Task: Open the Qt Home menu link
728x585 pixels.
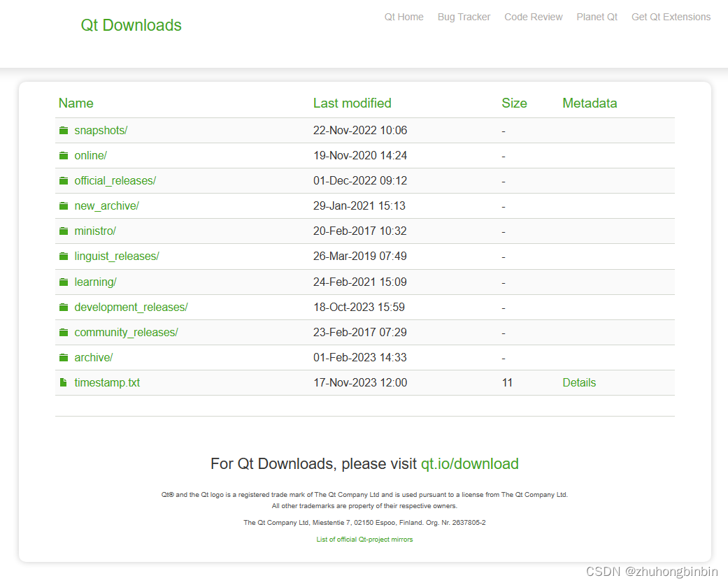Action: click(404, 17)
